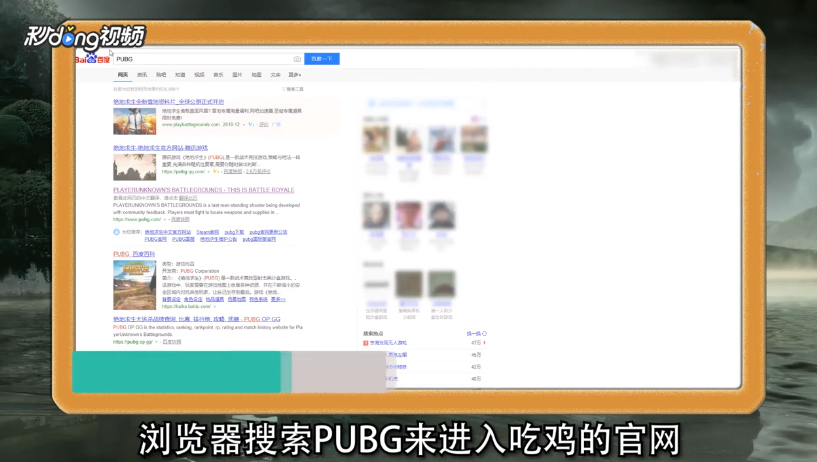
Task: Open image search via the camera icon
Action: click(x=297, y=59)
